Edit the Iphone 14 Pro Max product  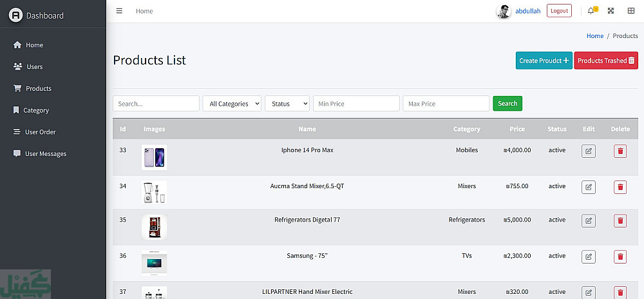tap(588, 151)
